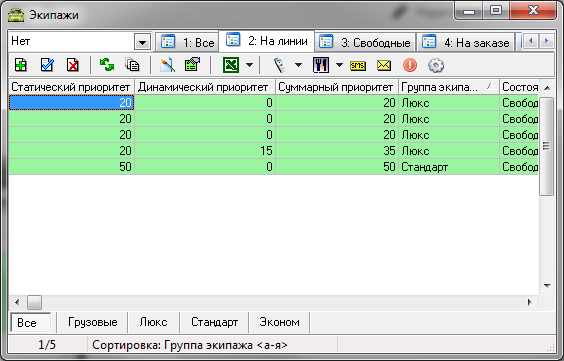The height and width of the screenshot is (361, 564).
Task: Click the delete crew red X icon
Action: click(x=73, y=65)
